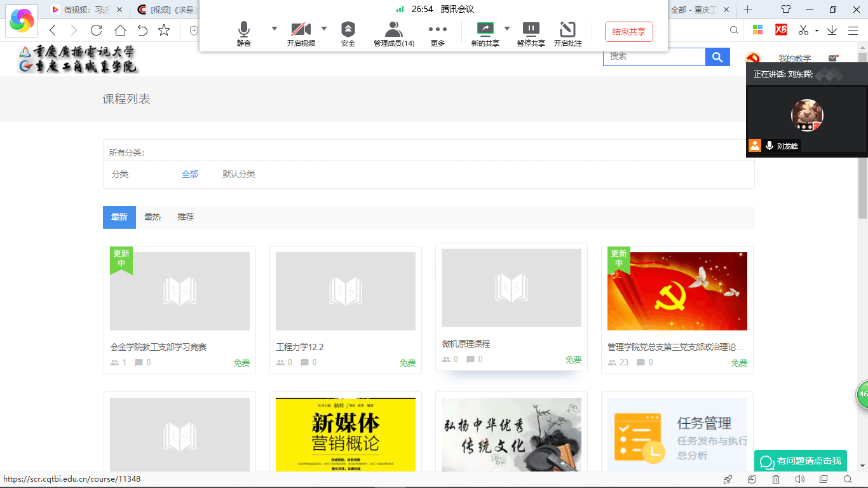
Task: Expand the audio options arrow beside 静音
Action: pos(275,28)
